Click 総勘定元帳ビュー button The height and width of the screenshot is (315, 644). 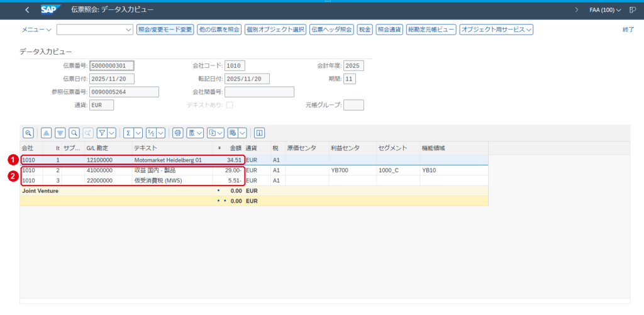pos(431,30)
